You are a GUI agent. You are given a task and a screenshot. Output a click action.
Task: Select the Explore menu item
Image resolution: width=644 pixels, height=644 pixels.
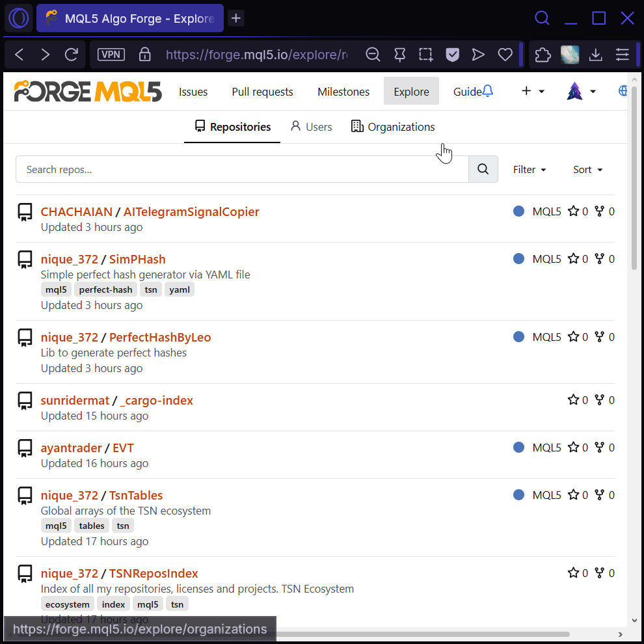pyautogui.click(x=411, y=91)
